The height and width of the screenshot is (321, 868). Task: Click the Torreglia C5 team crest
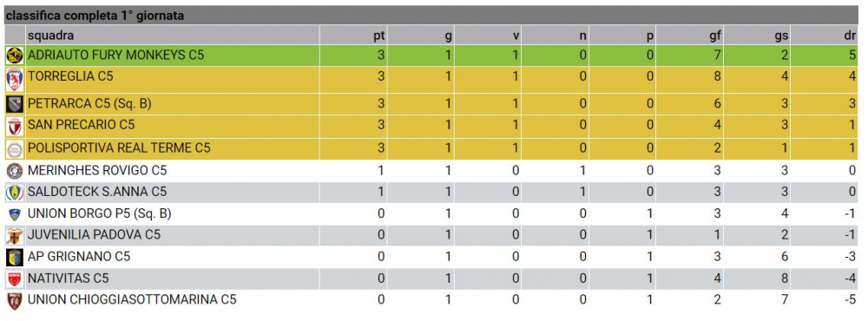coord(15,80)
